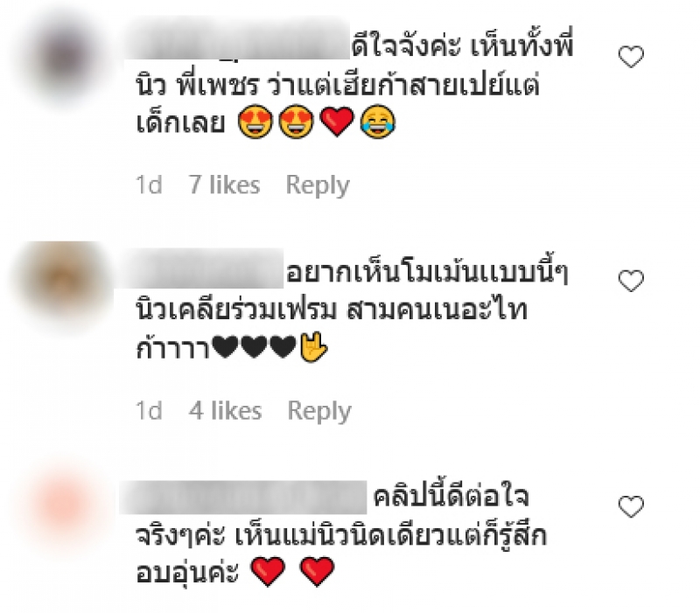Like the comment starting with อยากเห็นโมเม้นแบบนี้ๆ

pos(631,281)
